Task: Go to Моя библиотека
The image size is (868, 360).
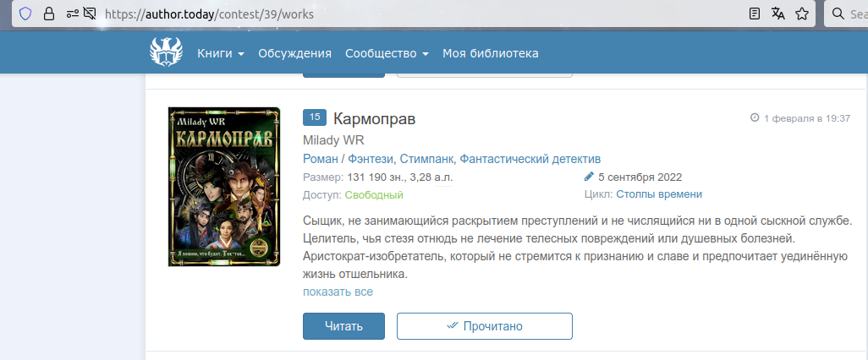Action: pos(490,53)
